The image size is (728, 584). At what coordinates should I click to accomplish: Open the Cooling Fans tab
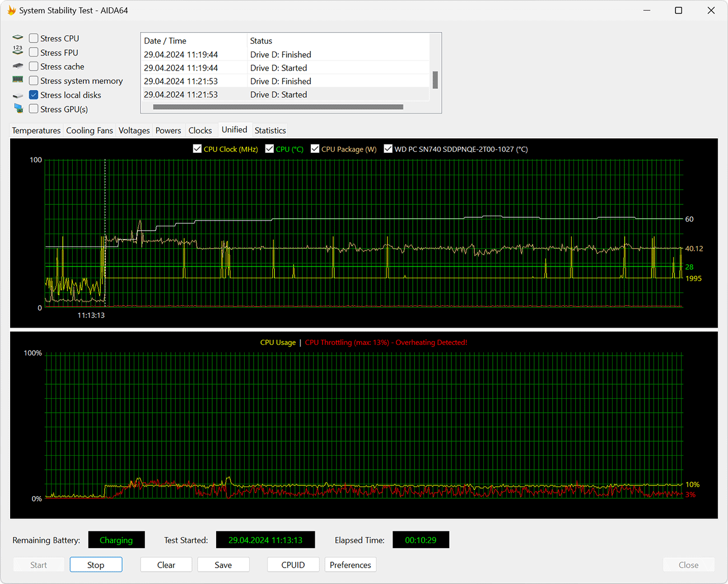click(90, 130)
